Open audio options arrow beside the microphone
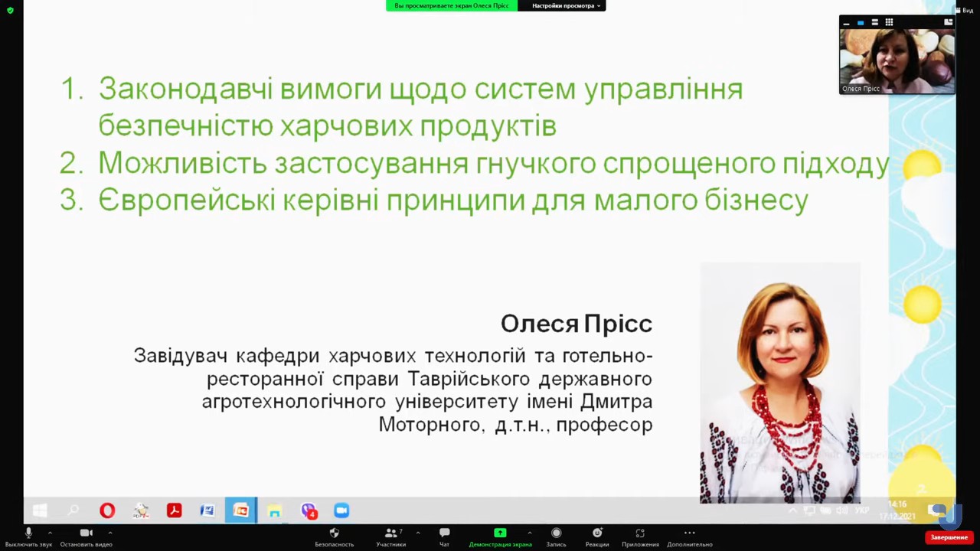 click(x=50, y=533)
